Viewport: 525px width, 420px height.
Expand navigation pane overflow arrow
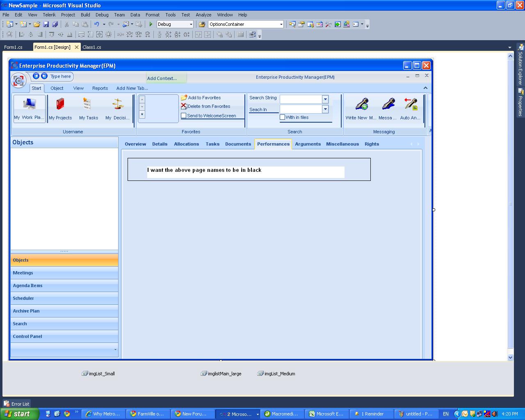115,350
